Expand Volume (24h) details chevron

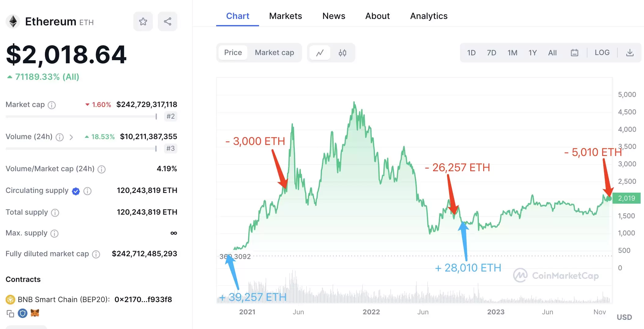[71, 137]
